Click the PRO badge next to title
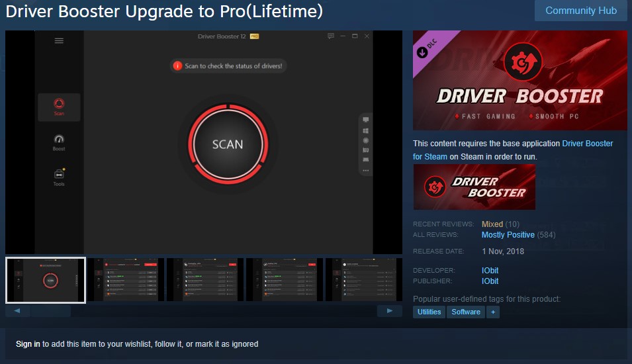The width and height of the screenshot is (632, 364). (254, 36)
